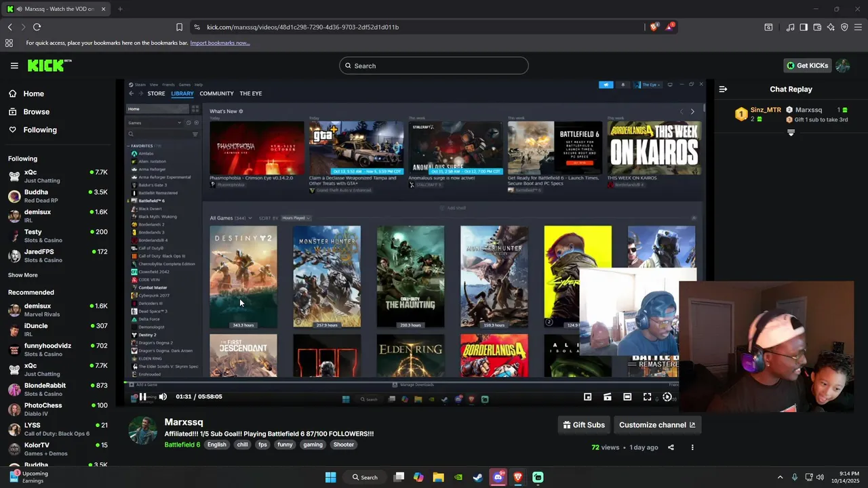Collapse the Chat Replay panel
Screen dimensions: 868x488
point(723,89)
